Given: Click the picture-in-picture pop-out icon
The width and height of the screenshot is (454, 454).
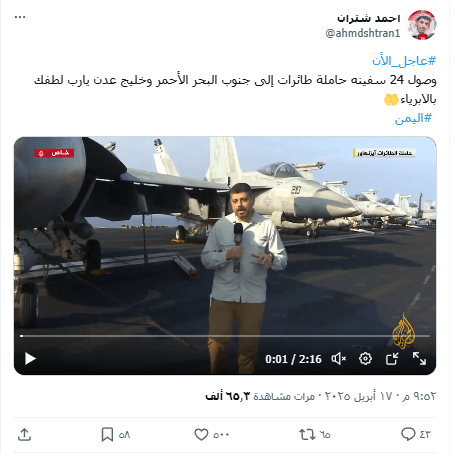Looking at the screenshot, I should coord(392,359).
